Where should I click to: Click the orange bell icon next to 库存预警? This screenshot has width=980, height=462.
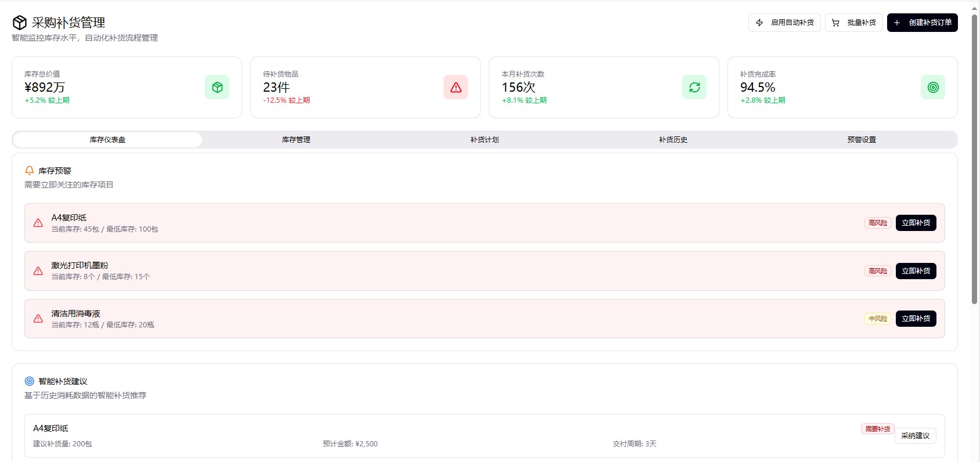point(30,171)
